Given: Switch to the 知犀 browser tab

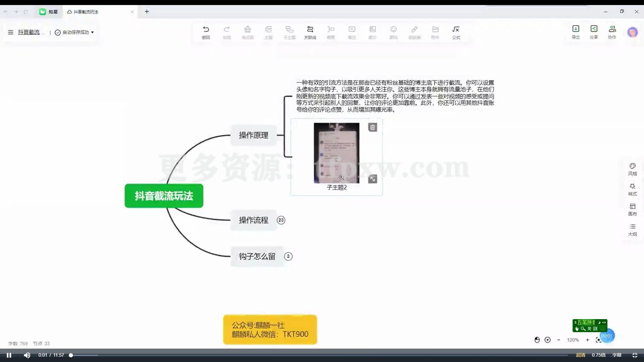Looking at the screenshot, I should (x=48, y=11).
